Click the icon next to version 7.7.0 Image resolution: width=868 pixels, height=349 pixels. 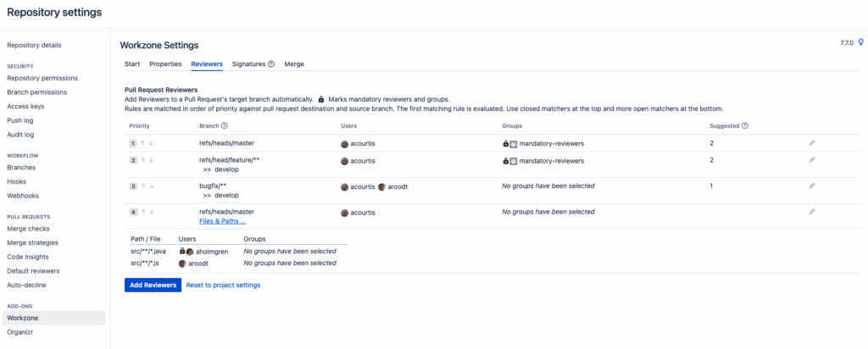coord(860,42)
